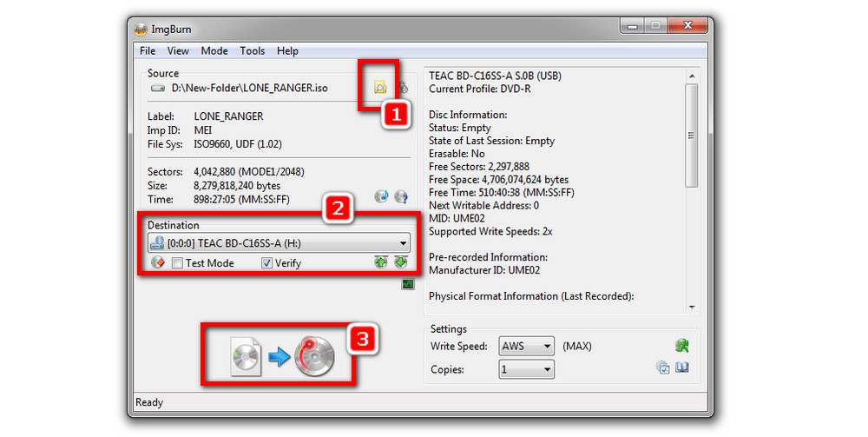Viewport: 868px width, 437px height.
Task: Close the ImgBurn window
Action: pyautogui.click(x=687, y=25)
